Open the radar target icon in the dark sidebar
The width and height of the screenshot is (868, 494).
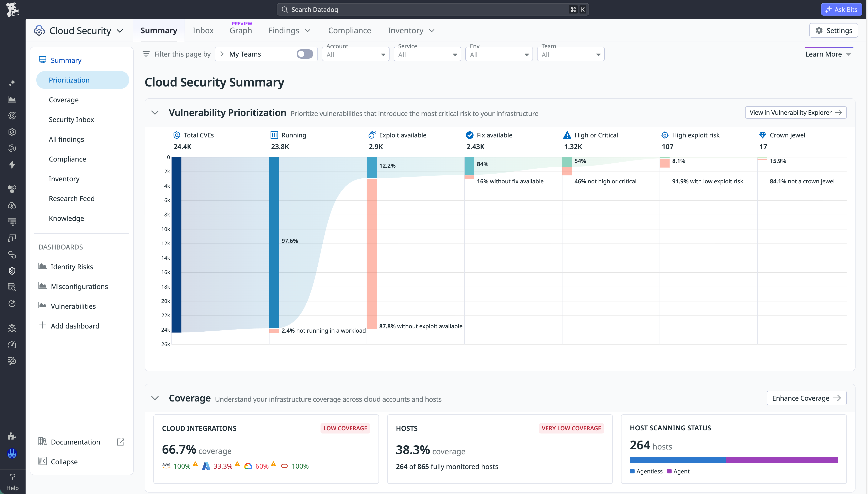(x=12, y=116)
